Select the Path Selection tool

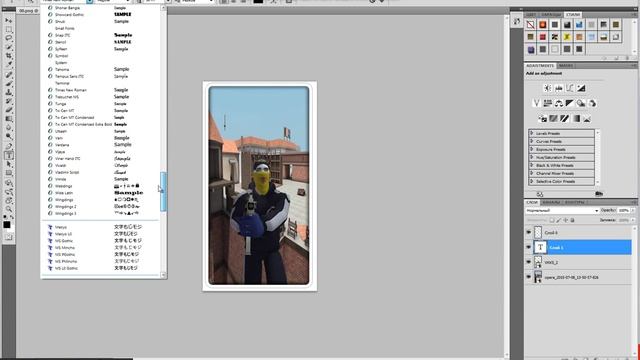(x=9, y=164)
